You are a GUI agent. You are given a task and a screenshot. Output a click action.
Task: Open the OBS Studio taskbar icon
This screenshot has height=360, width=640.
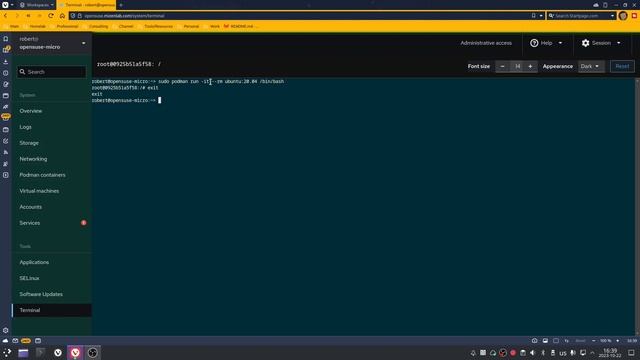93,353
